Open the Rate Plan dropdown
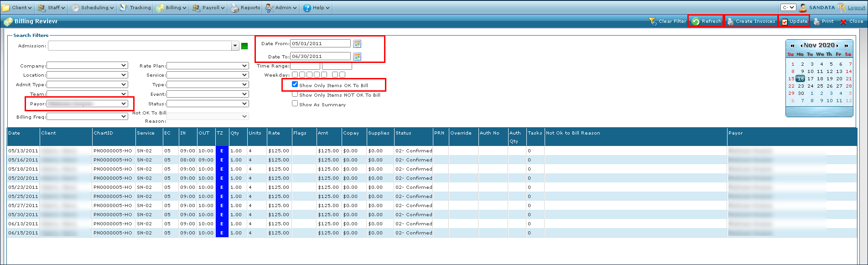 244,66
